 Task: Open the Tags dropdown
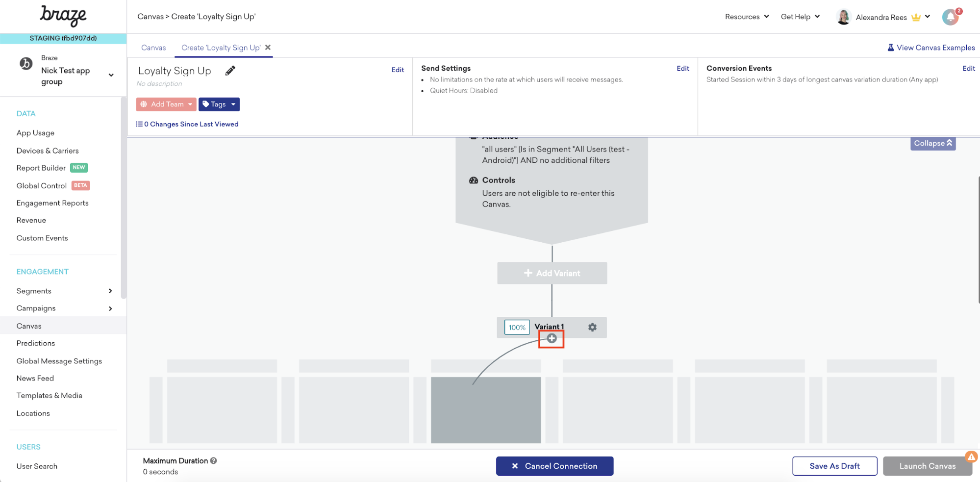tap(219, 104)
